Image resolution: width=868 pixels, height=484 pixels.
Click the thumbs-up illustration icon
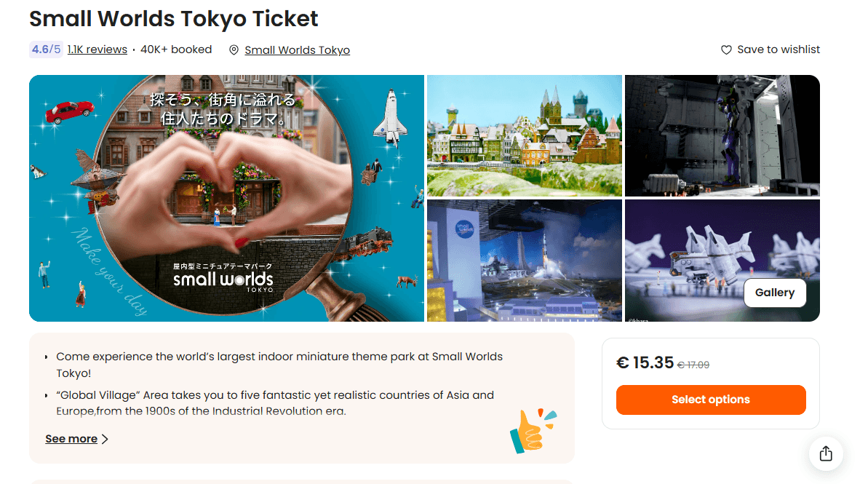tap(533, 431)
